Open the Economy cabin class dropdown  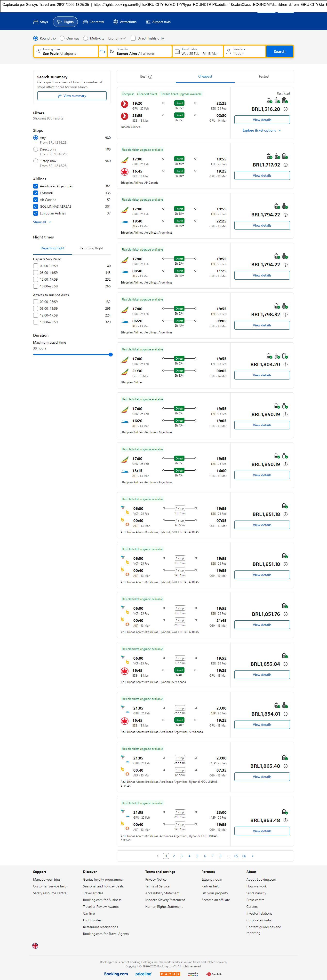pos(117,39)
